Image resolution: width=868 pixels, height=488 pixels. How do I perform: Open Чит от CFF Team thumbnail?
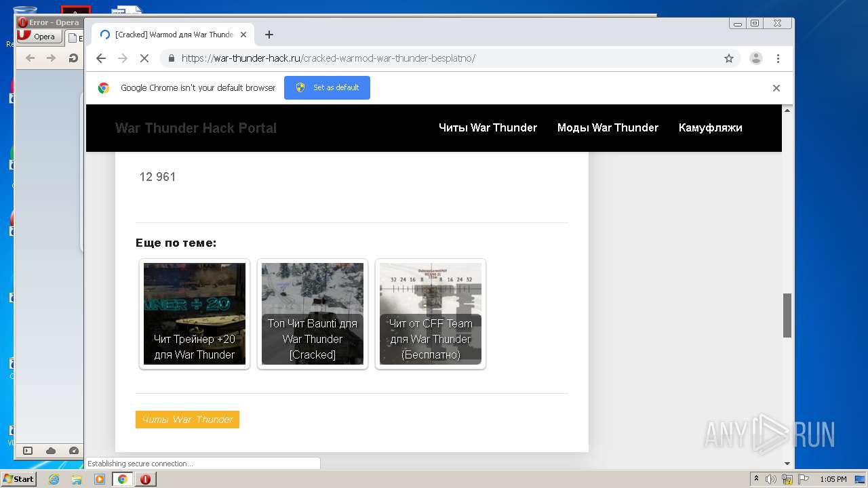click(x=431, y=314)
